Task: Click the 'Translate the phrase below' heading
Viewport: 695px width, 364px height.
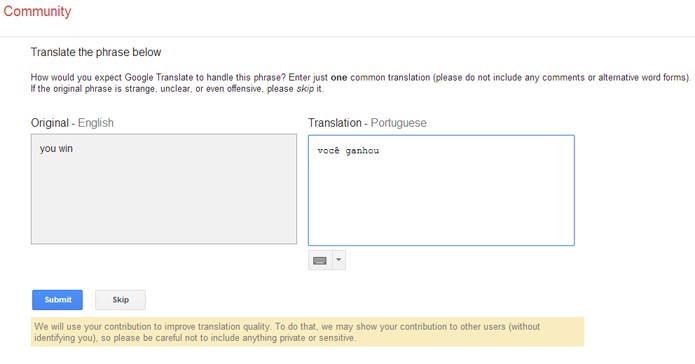Action: point(96,52)
